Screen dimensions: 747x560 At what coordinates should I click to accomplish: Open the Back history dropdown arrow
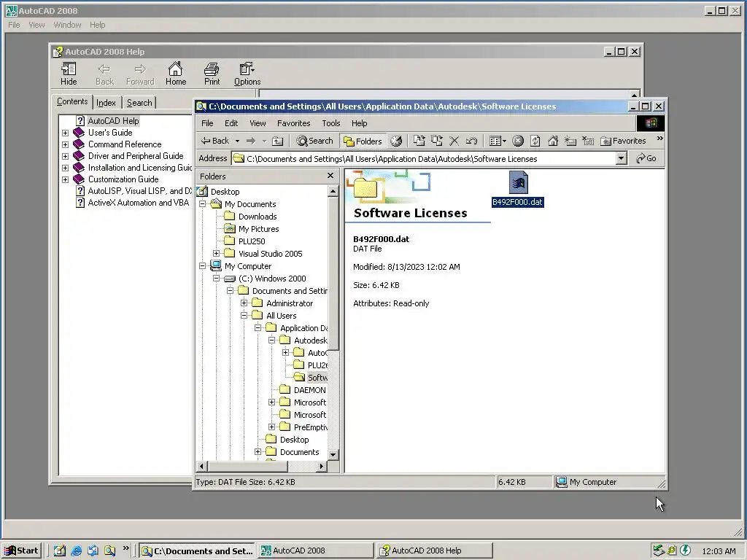coord(237,141)
